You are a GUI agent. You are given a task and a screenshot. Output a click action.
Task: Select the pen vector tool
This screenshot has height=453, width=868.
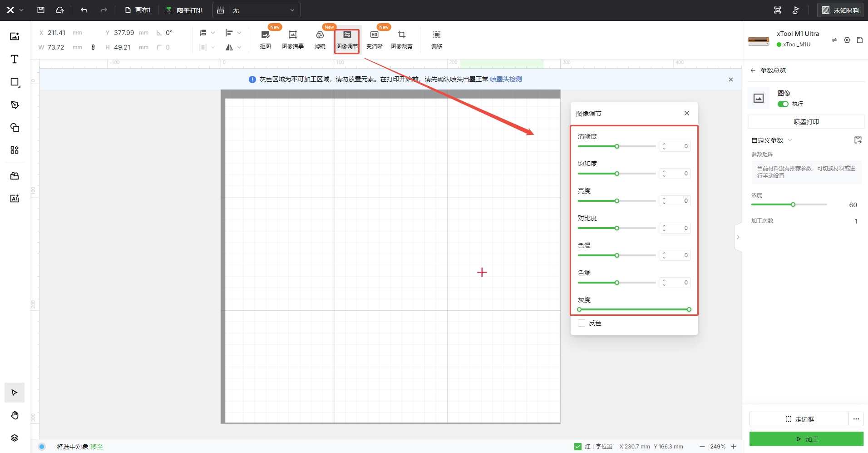coord(15,105)
